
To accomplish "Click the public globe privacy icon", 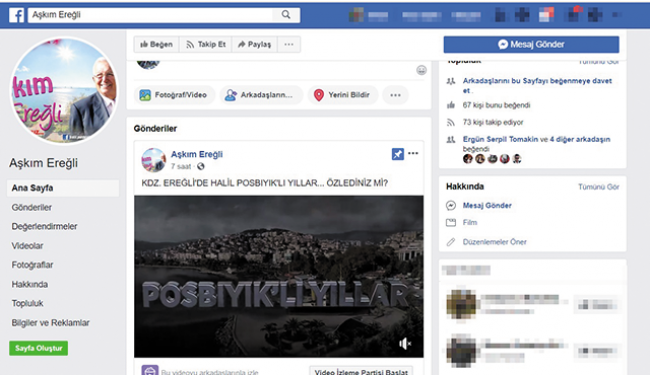I will pos(201,167).
